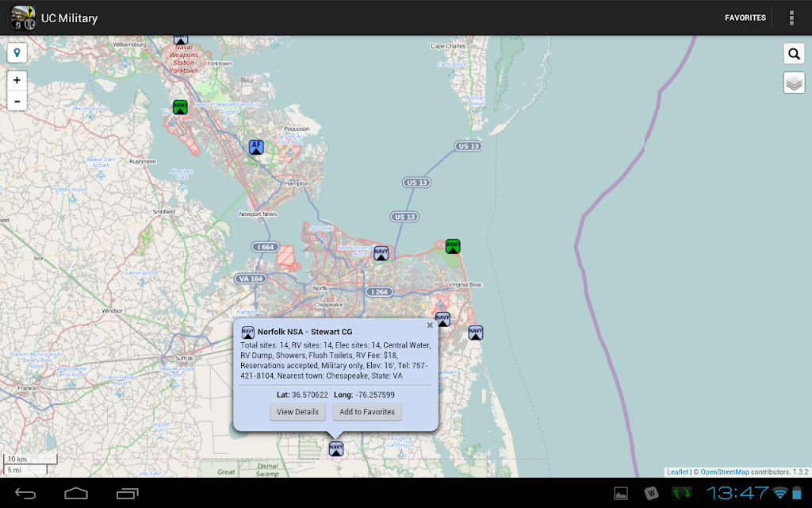Viewport: 812px width, 508px height.
Task: Click the Smithfield label
Action: [x=163, y=211]
